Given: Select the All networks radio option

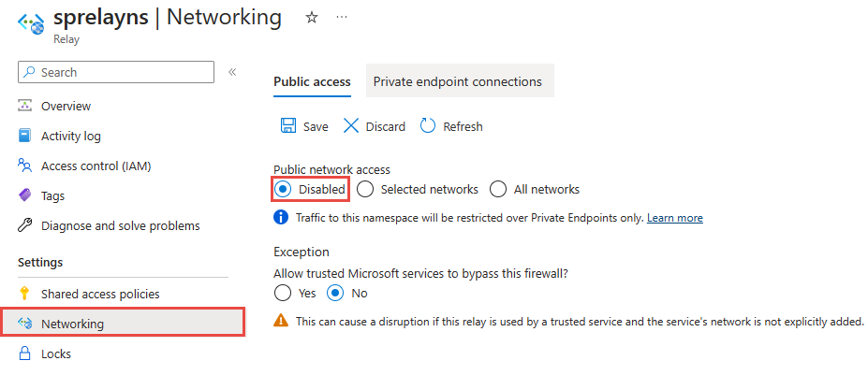Looking at the screenshot, I should (x=498, y=189).
